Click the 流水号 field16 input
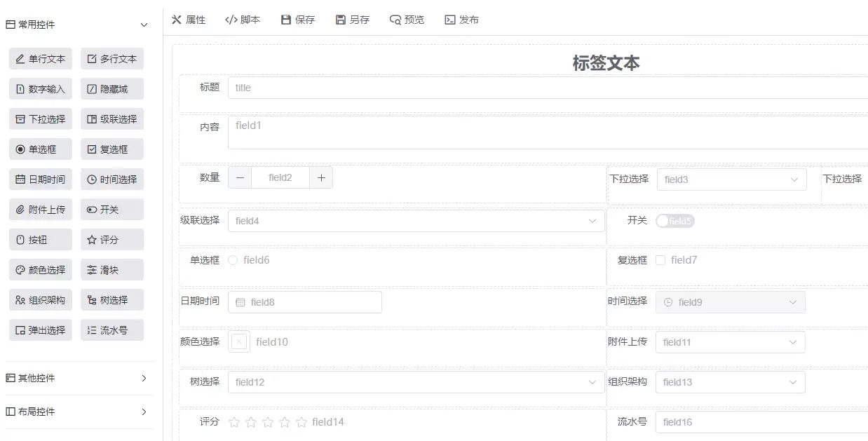868x441 pixels. click(761, 422)
